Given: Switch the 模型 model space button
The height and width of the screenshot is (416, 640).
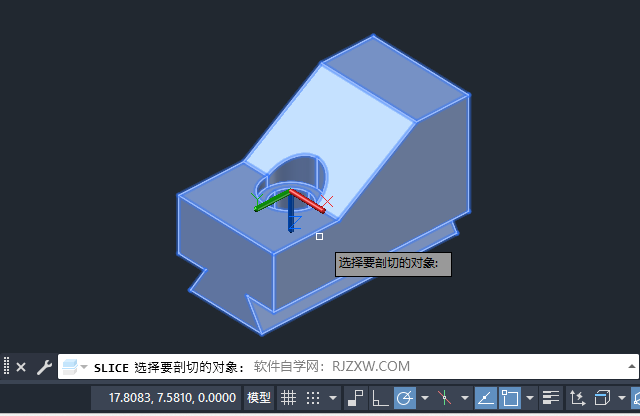Looking at the screenshot, I should click(x=259, y=398).
